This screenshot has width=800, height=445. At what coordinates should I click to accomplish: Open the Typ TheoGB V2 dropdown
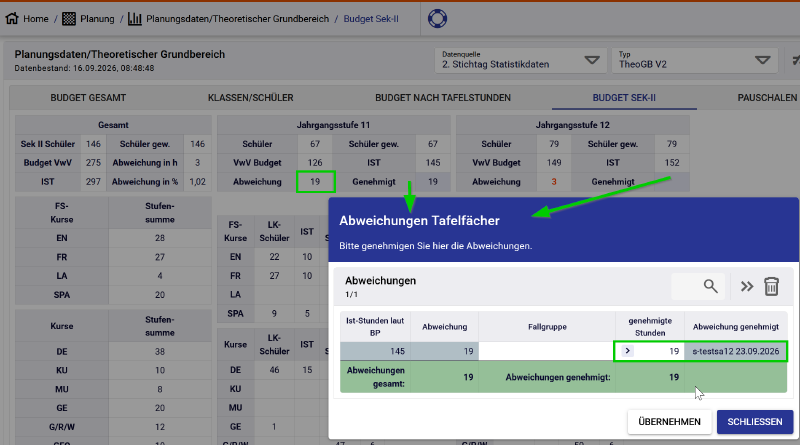695,60
